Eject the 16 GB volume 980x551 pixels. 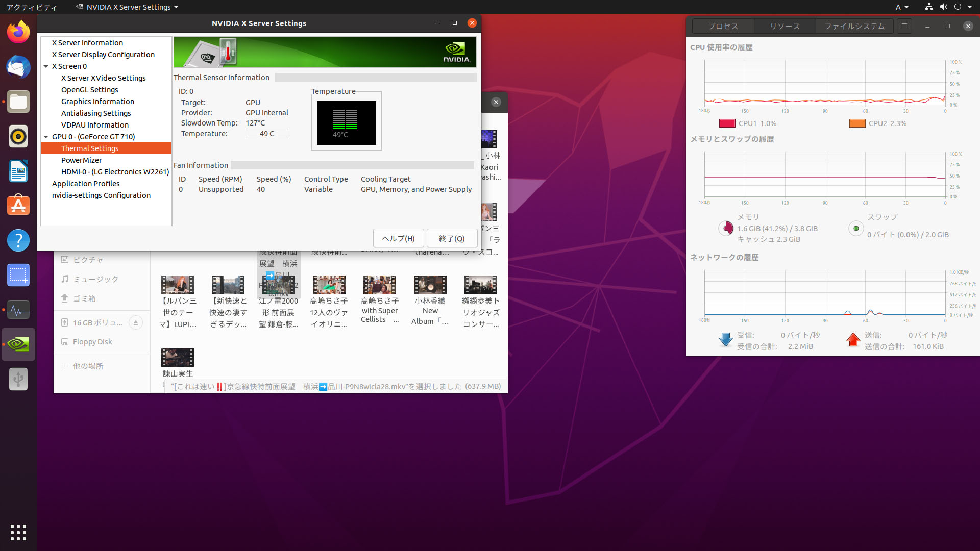[136, 322]
